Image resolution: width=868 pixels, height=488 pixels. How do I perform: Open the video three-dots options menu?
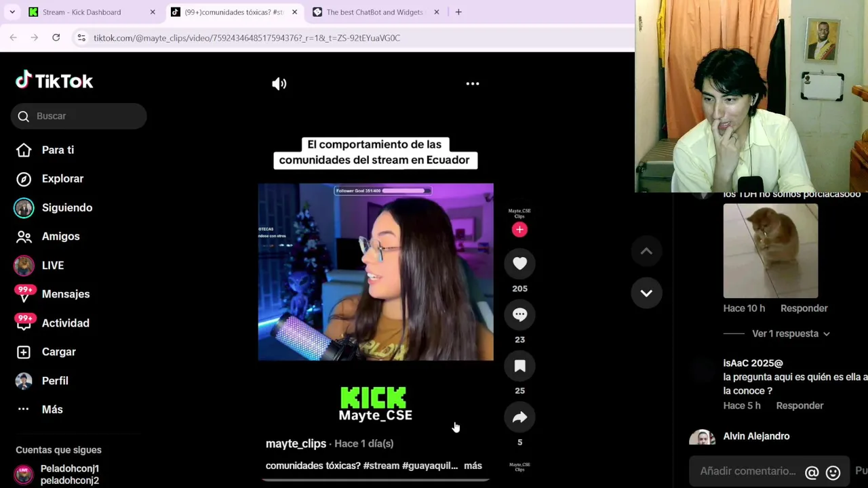click(x=473, y=84)
